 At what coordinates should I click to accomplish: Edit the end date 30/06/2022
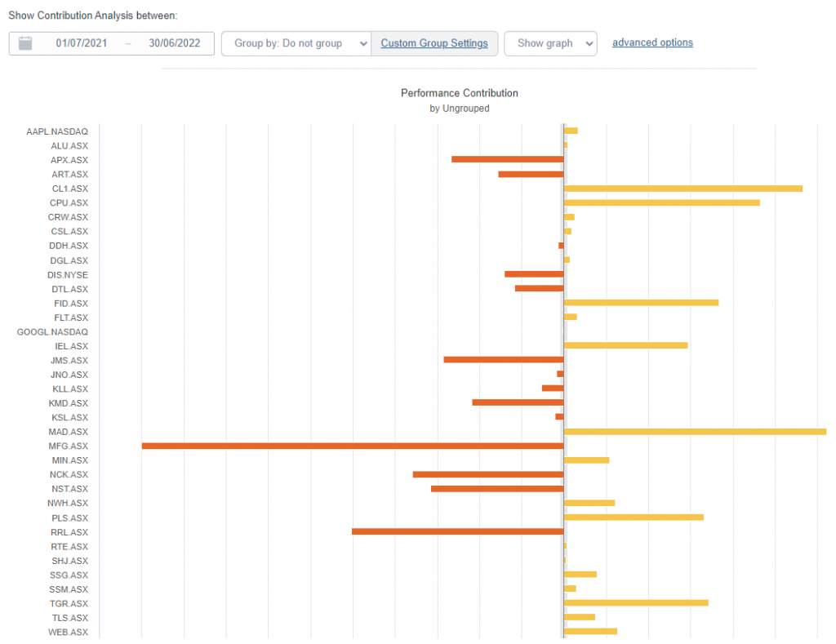click(175, 43)
